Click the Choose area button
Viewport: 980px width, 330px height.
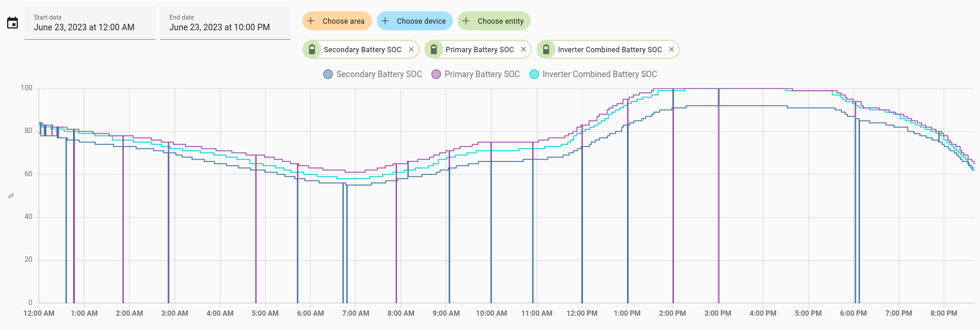(x=337, y=21)
